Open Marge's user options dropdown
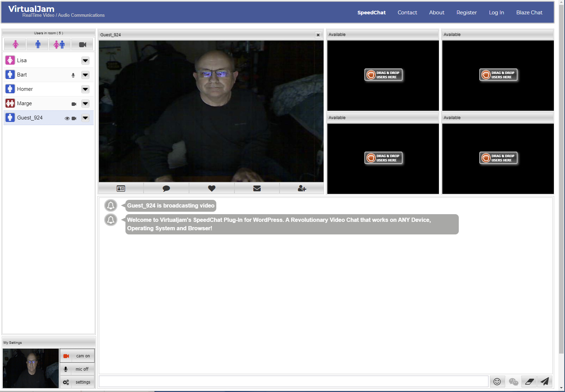 pyautogui.click(x=85, y=103)
